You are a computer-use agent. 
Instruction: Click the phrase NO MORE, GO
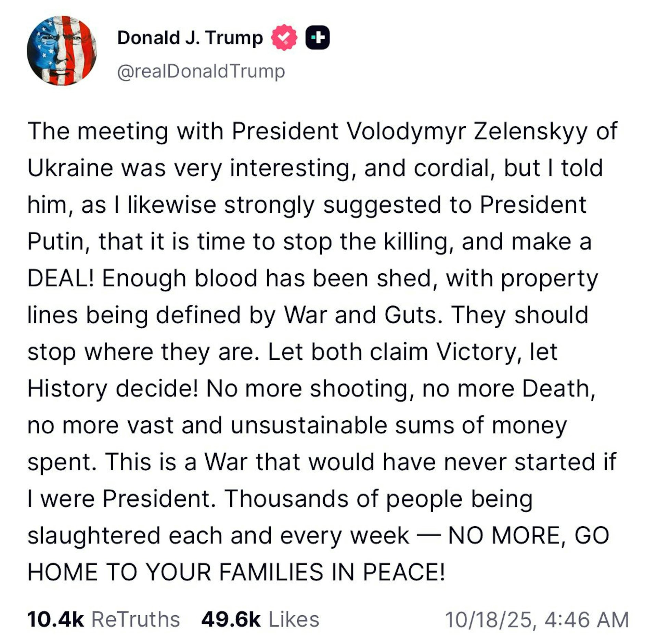[528, 535]
